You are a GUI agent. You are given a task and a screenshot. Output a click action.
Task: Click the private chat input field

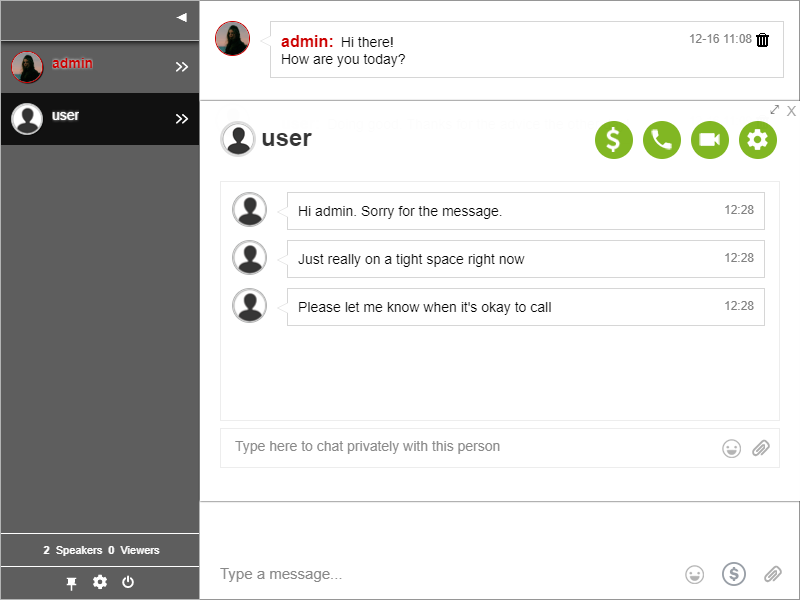pos(450,447)
